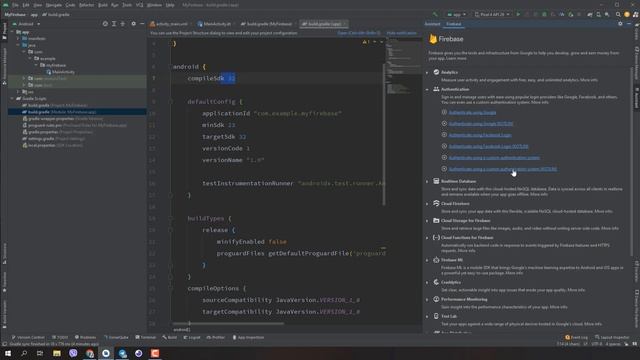Open the Layout Inspector
640x360 pixels.
[612, 338]
